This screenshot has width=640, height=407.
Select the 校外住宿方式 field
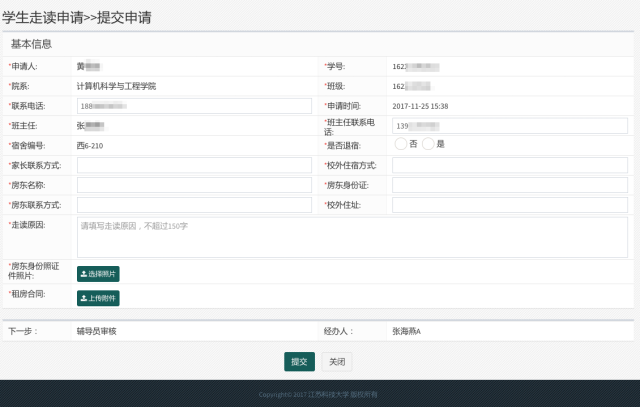(509, 165)
